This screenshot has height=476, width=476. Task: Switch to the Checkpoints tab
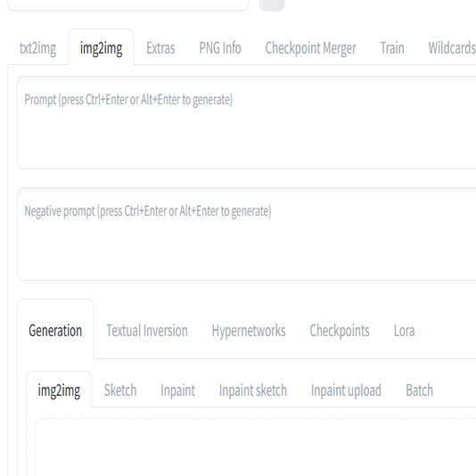coord(340,331)
